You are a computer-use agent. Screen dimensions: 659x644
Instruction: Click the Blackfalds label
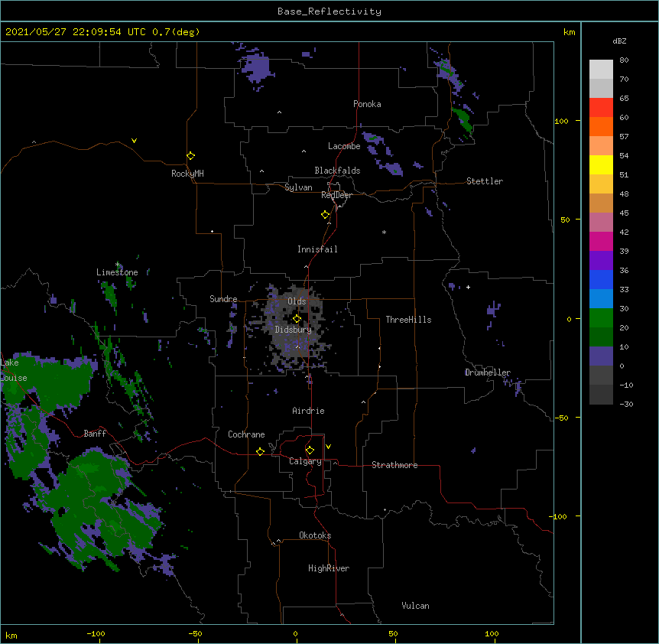coord(337,171)
